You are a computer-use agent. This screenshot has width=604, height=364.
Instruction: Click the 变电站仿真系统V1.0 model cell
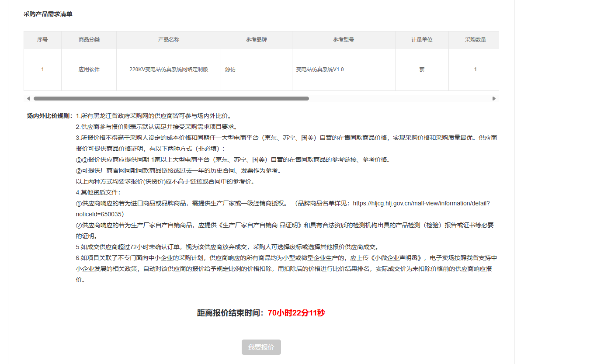click(320, 69)
